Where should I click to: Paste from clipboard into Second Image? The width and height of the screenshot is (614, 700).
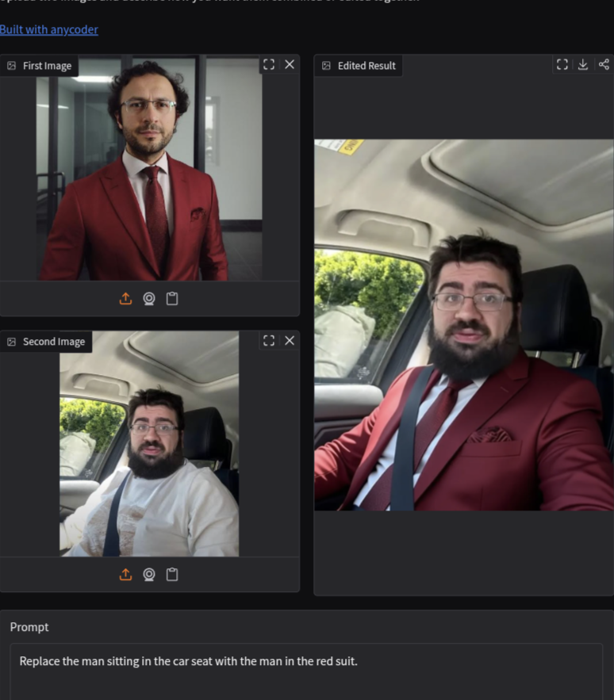point(172,575)
